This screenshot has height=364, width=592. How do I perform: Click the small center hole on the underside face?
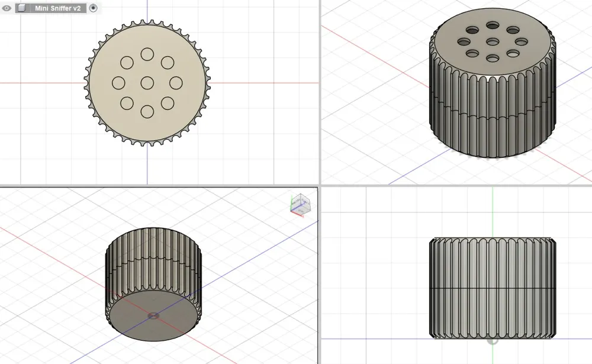[153, 315]
